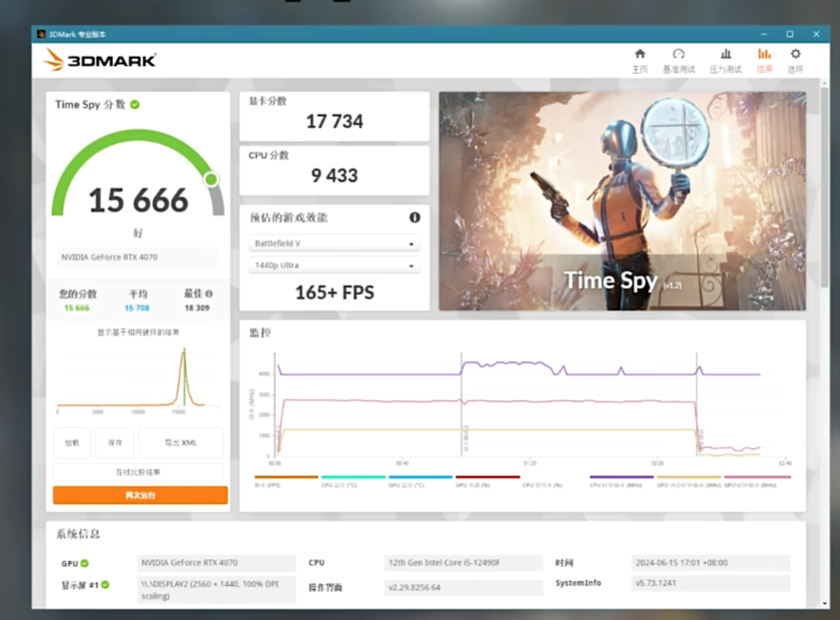Click the Time Spy preview image
The height and width of the screenshot is (620, 840).
click(622, 201)
